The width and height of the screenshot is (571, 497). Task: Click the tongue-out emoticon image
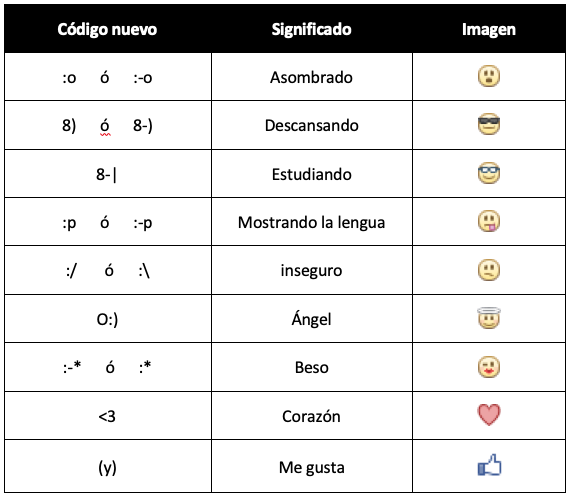[489, 221]
